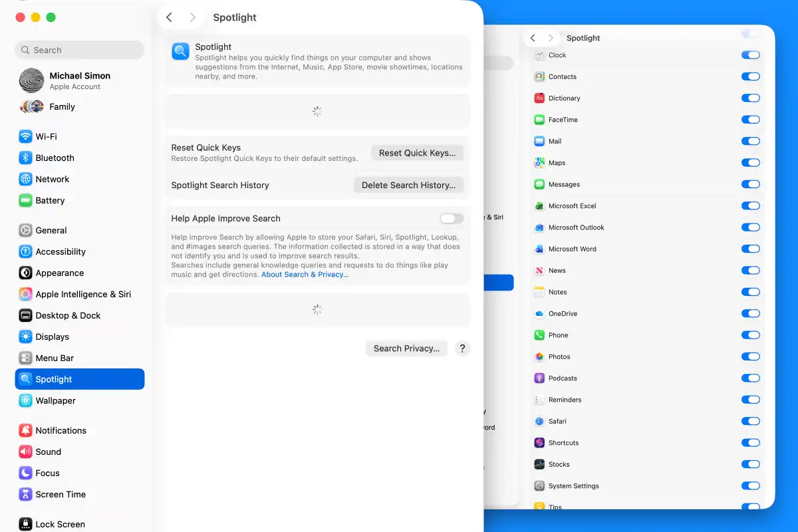Click Delete Search History button
The image size is (798, 532).
click(408, 185)
